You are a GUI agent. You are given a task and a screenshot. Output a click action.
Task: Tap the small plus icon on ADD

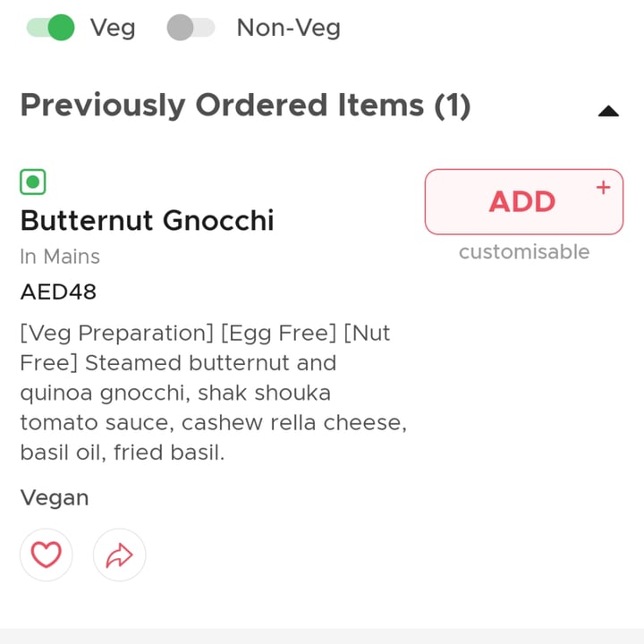point(604,188)
